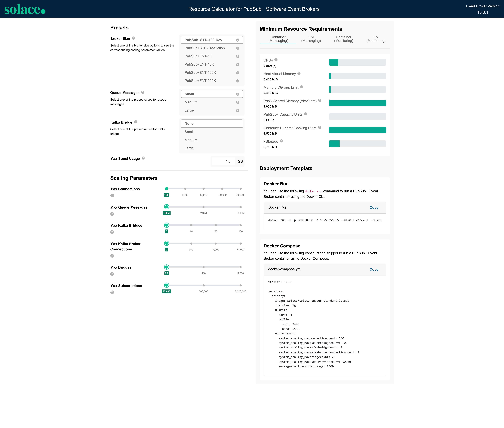Viewport: 504px width, 428px height.
Task: Set Max Bridges slider to 500 mark
Action: pos(204,267)
